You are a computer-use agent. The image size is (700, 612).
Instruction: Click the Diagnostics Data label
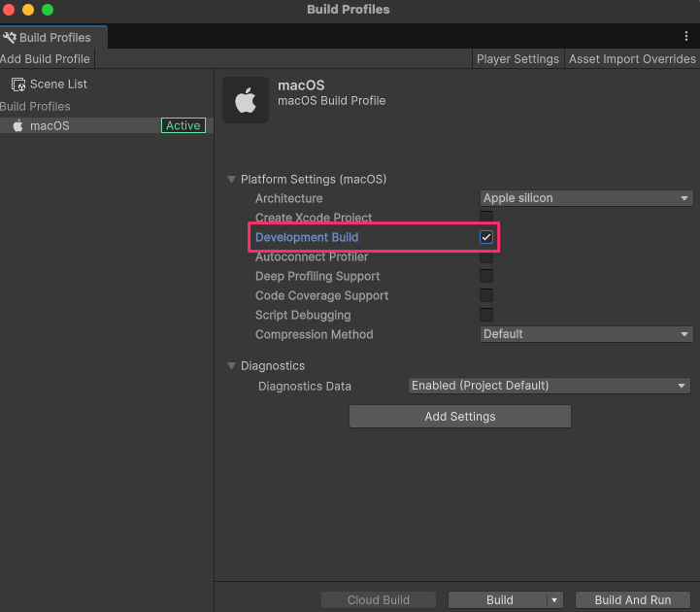point(305,387)
